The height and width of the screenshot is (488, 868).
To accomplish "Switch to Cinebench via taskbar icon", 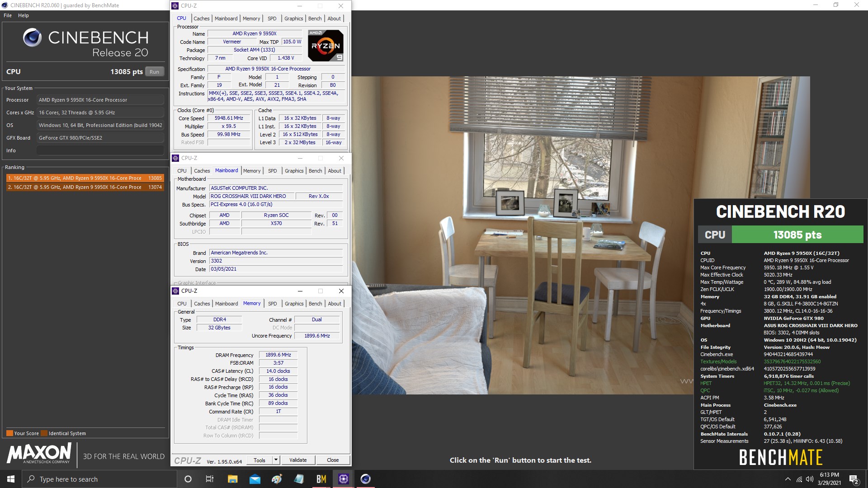I will 366,479.
